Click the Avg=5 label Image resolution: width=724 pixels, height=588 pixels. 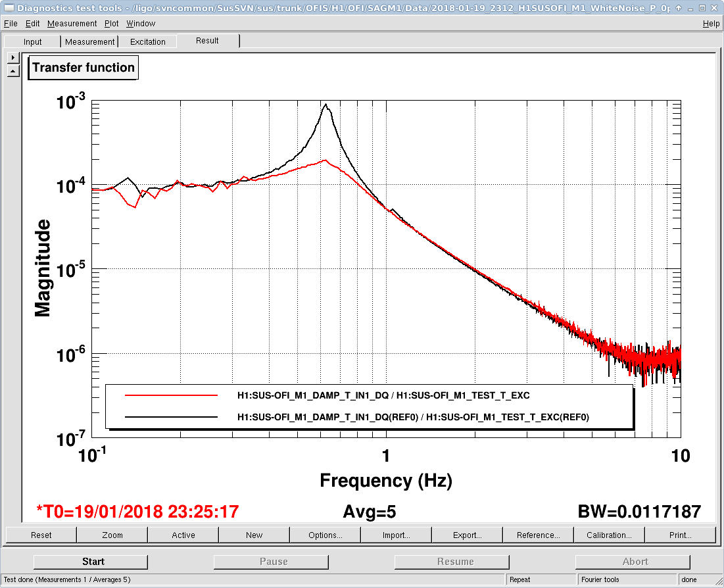click(370, 512)
